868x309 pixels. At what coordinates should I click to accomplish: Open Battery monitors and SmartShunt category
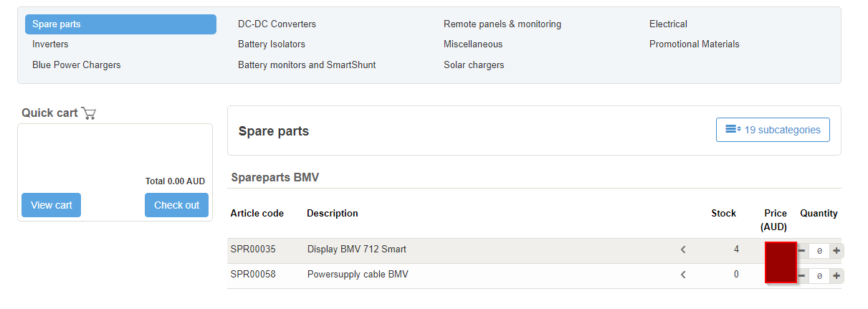click(307, 65)
